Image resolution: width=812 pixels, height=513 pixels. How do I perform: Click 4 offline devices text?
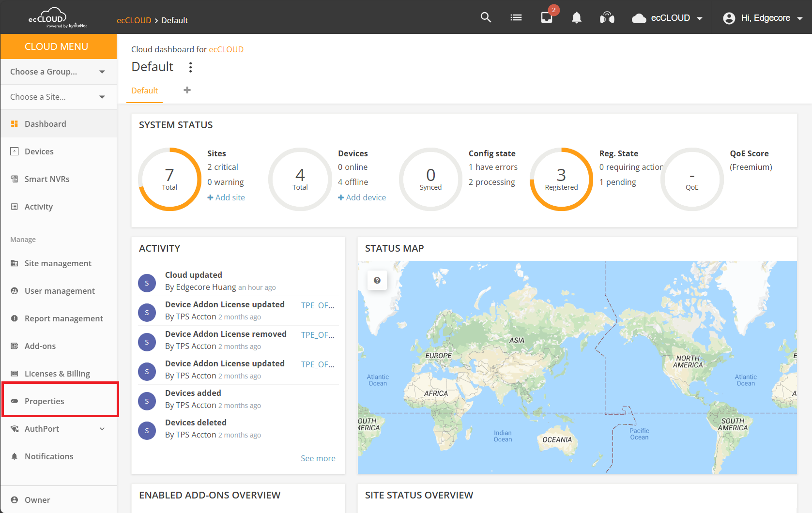(x=353, y=182)
